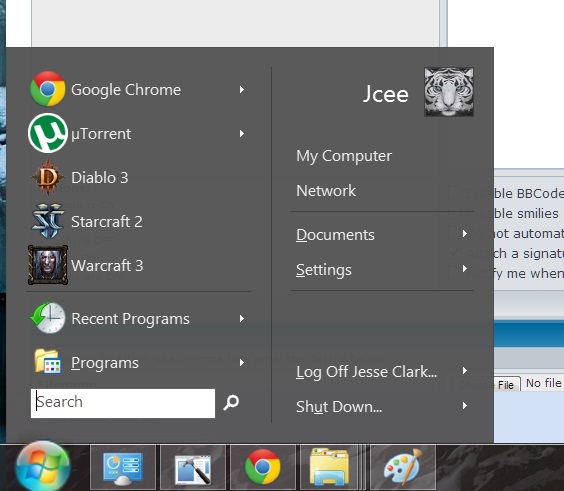Expand the Recent Programs submenu arrow
This screenshot has height=491, width=564.
click(242, 318)
